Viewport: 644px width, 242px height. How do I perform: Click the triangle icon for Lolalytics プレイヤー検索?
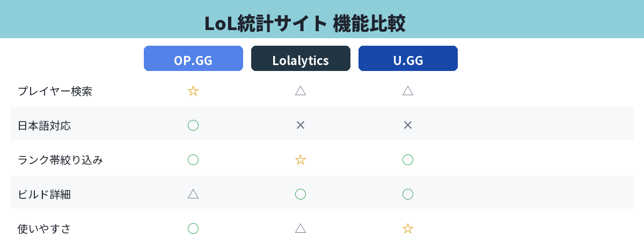(x=301, y=91)
